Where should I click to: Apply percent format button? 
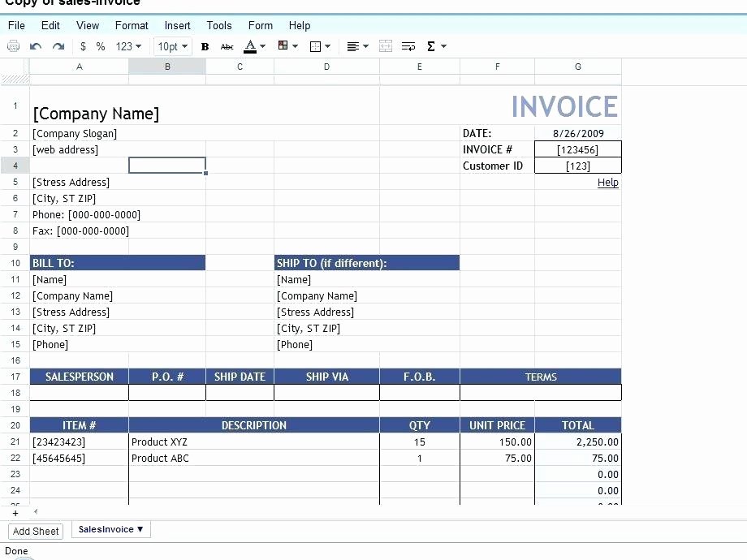tap(100, 46)
